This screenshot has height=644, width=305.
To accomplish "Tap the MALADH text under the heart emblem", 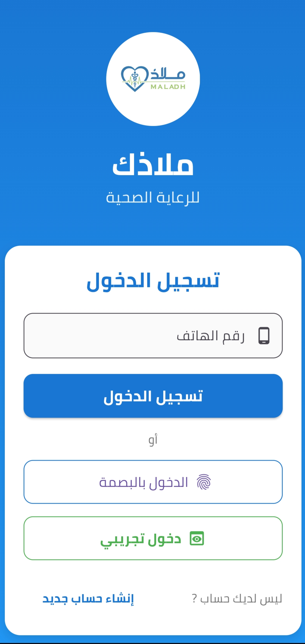I will (x=168, y=87).
